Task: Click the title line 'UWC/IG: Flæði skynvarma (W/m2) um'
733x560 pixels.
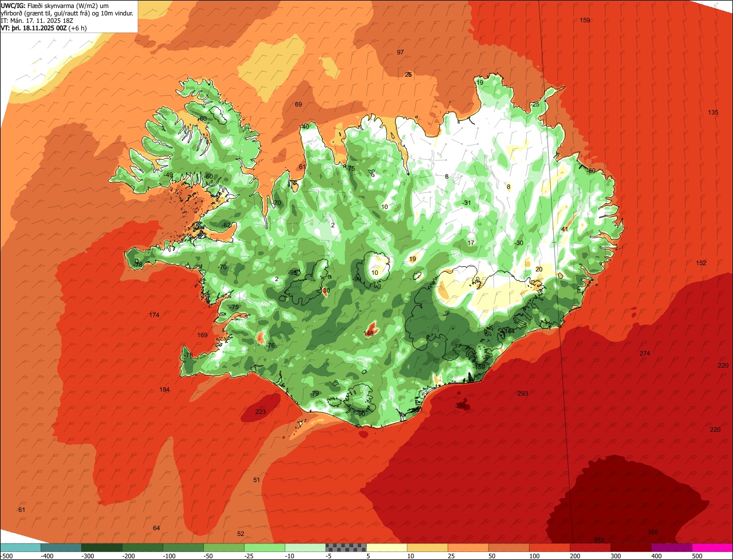Action: tap(55, 5)
